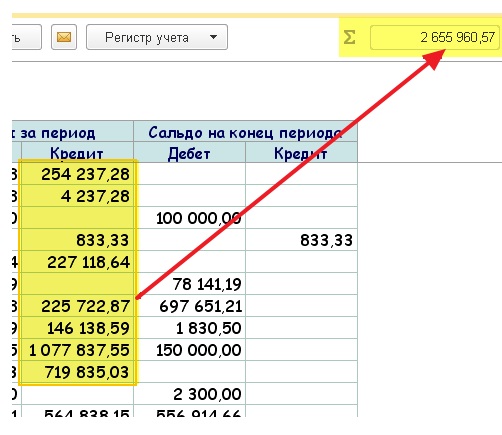Select credit cell 146 138,59
The image size is (502, 435).
tap(78, 328)
